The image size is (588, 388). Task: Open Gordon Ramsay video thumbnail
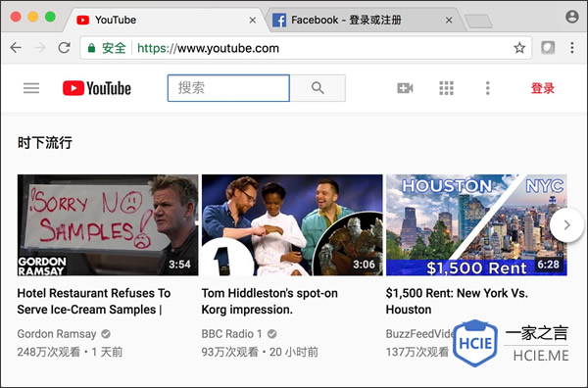point(108,225)
